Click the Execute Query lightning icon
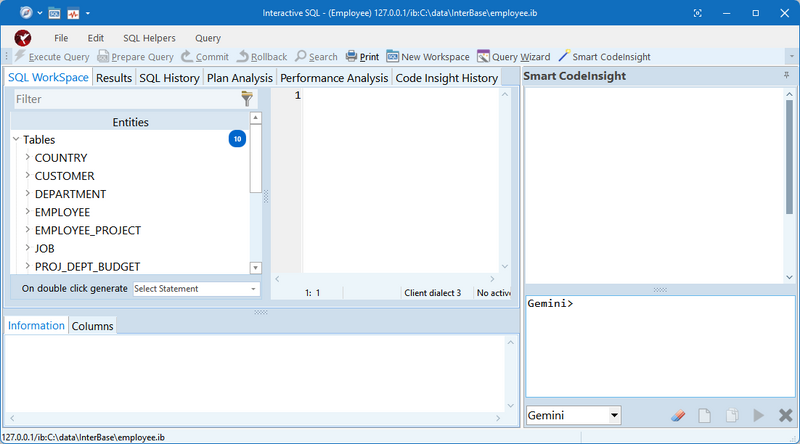Viewport: 800px width, 444px height. (x=20, y=56)
